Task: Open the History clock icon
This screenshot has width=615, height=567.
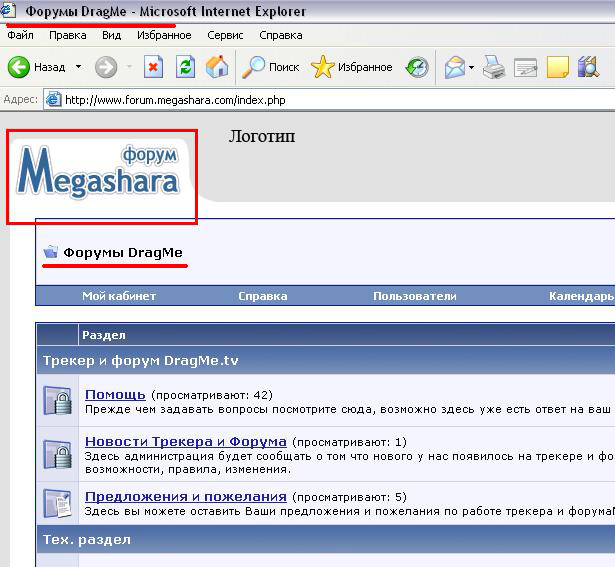Action: click(417, 67)
